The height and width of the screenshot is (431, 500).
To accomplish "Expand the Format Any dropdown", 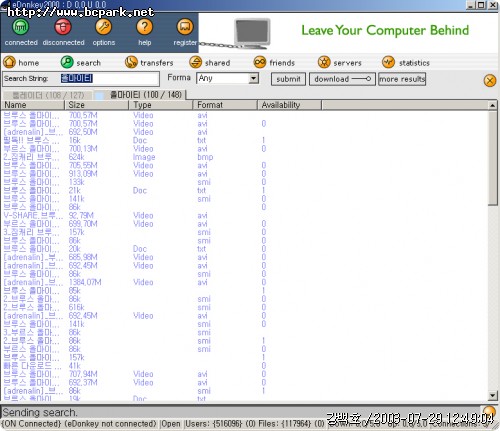I will (254, 79).
